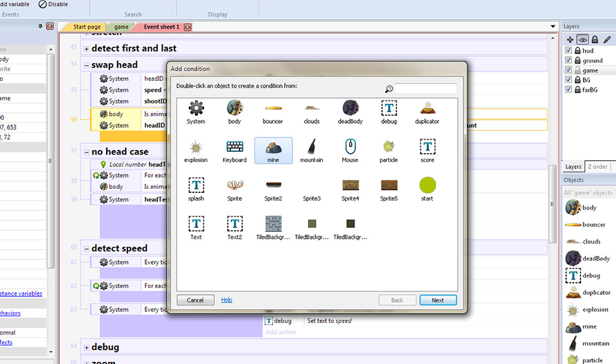Open the Z order tab

pyautogui.click(x=598, y=167)
